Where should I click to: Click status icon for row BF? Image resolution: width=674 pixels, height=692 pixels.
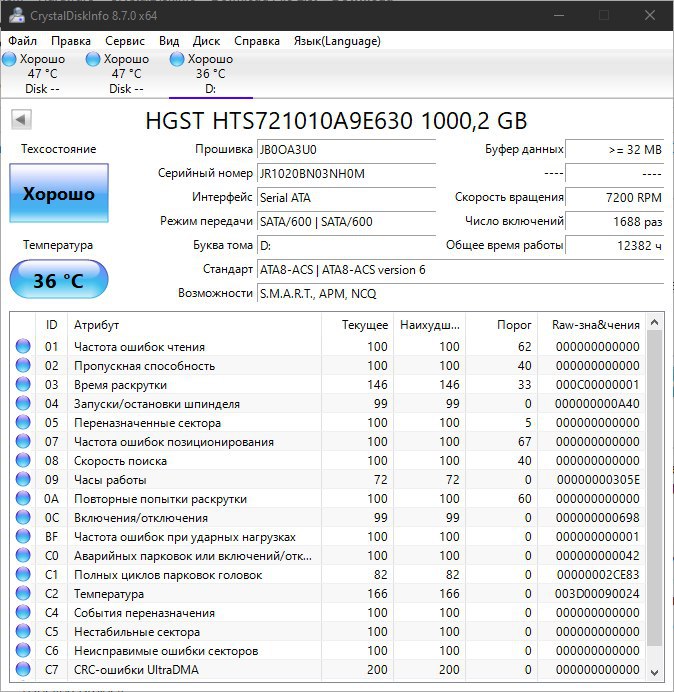23,536
